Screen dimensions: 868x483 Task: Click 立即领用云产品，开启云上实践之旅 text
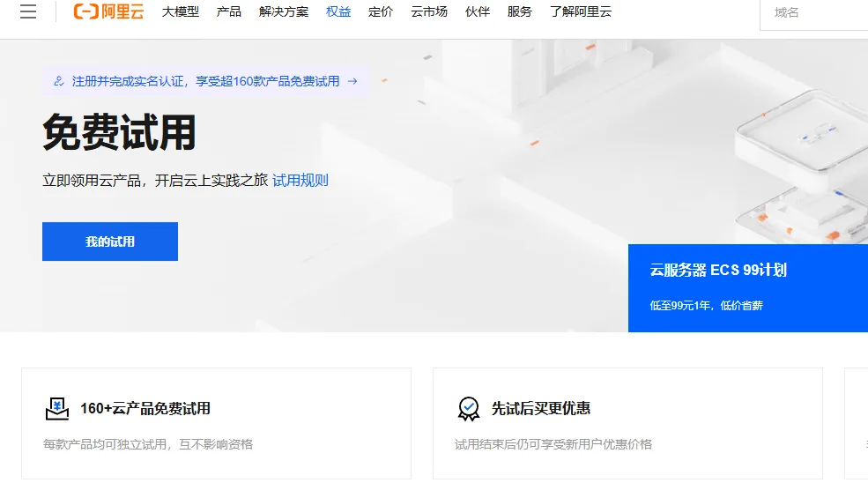pos(155,181)
